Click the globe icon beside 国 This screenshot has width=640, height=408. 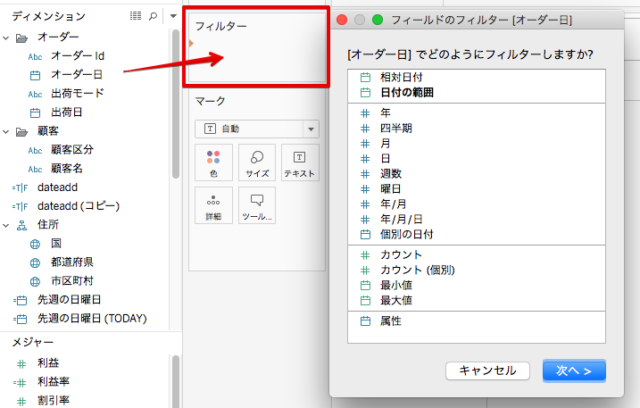tap(35, 244)
